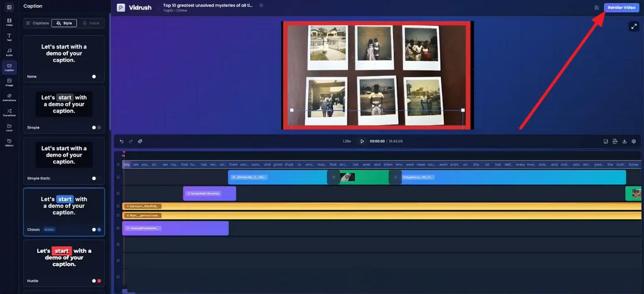Click the white color dot on None style

[x=94, y=77]
